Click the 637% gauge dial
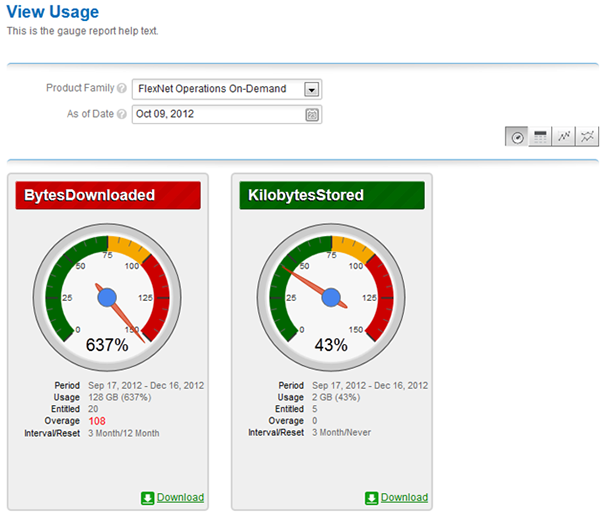Viewport: 600px width, 516px height. (107, 297)
